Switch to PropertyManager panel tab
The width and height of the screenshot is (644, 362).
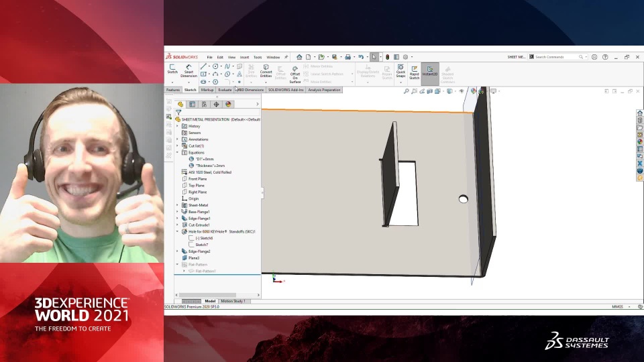click(x=192, y=105)
